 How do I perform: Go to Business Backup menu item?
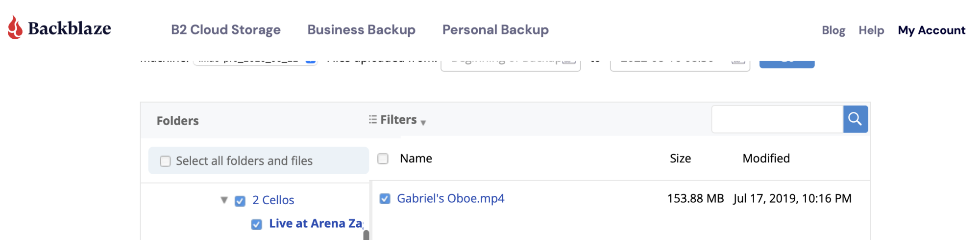pyautogui.click(x=361, y=30)
